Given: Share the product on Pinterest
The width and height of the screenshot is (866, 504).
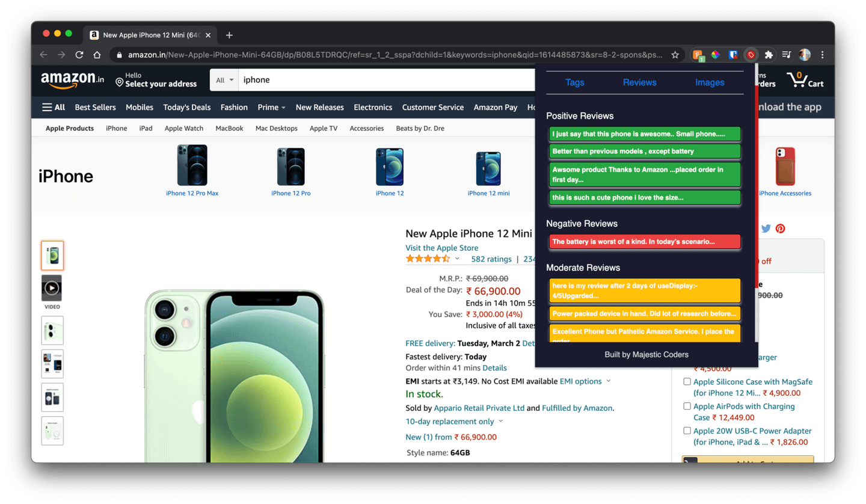Looking at the screenshot, I should coord(780,229).
